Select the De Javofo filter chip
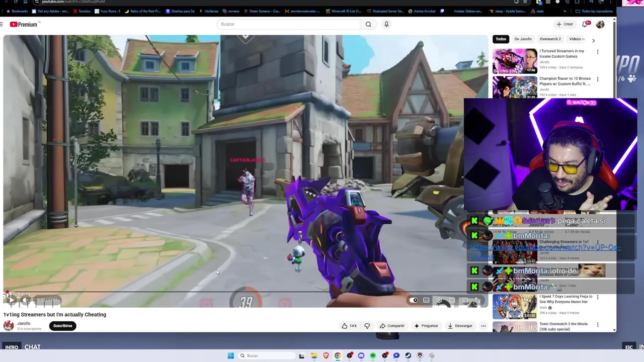 click(x=523, y=39)
